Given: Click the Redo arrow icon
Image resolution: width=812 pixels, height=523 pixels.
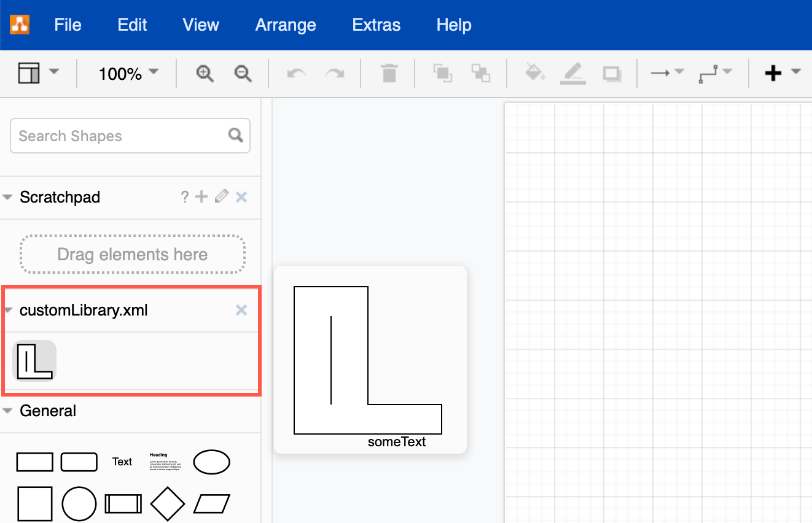Looking at the screenshot, I should click(x=335, y=73).
